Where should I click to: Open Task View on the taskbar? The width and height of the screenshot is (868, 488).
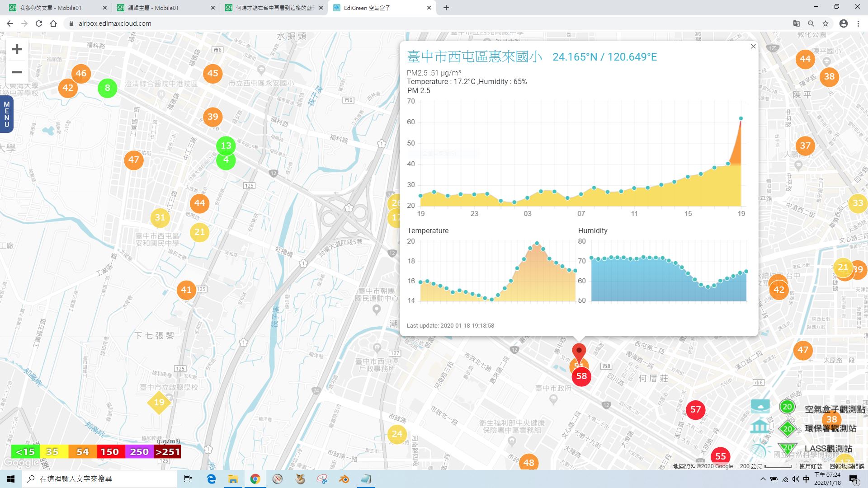[x=188, y=479]
